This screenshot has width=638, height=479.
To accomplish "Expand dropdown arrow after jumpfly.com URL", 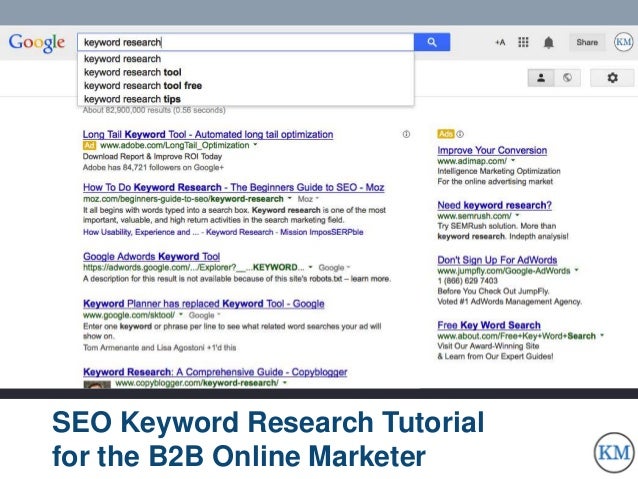I will [x=576, y=270].
